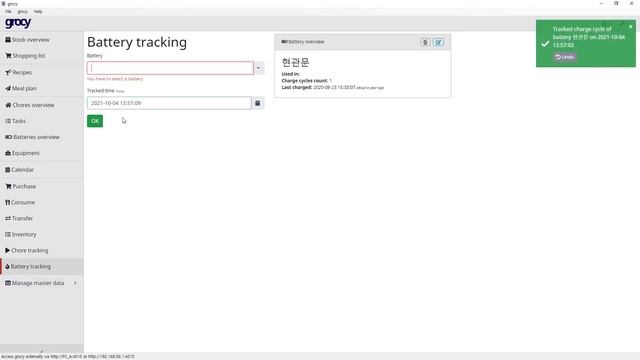This screenshot has height=360, width=640.
Task: Open the calendar picker for tracked time
Action: tap(258, 103)
